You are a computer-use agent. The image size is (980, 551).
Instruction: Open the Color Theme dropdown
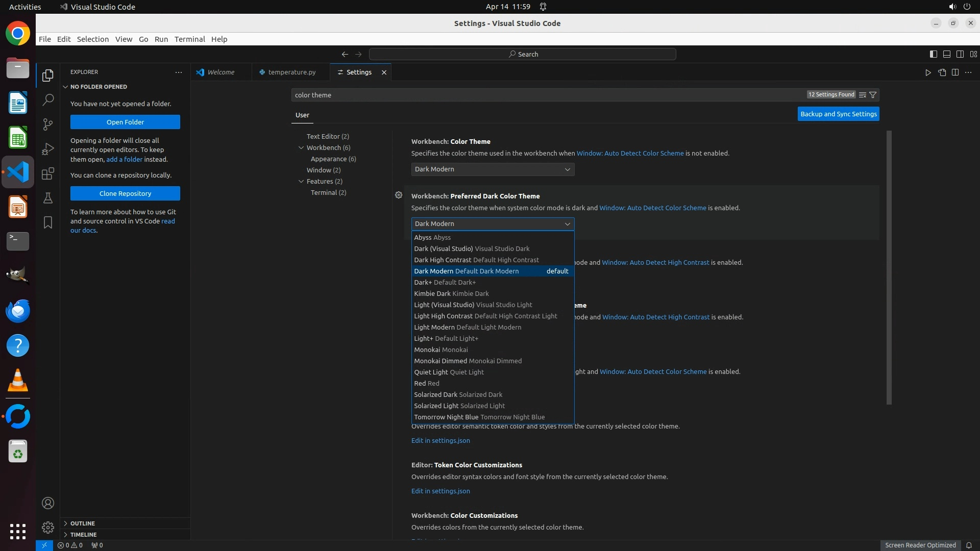[x=493, y=169]
